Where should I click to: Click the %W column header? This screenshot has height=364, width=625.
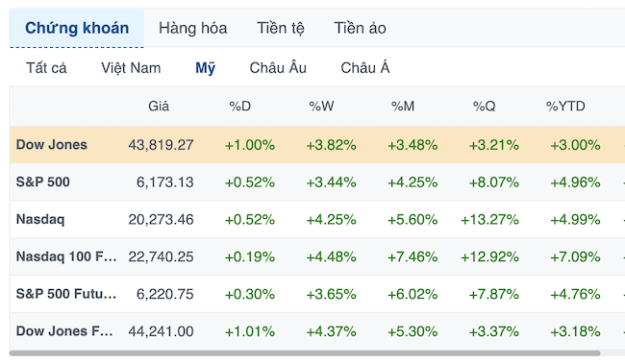[x=321, y=107]
